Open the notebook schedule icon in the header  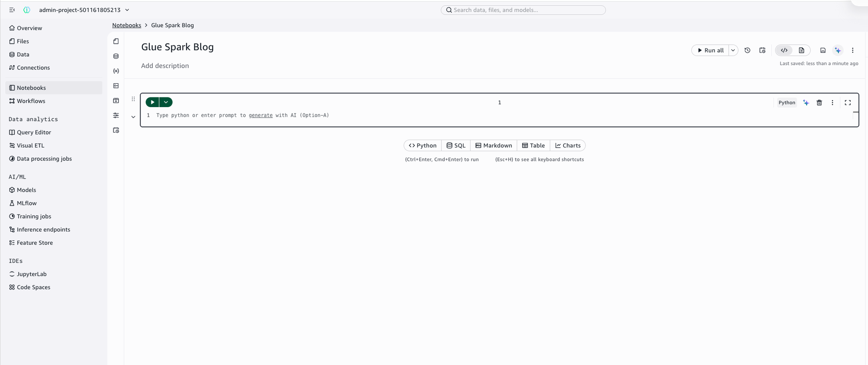[763, 50]
